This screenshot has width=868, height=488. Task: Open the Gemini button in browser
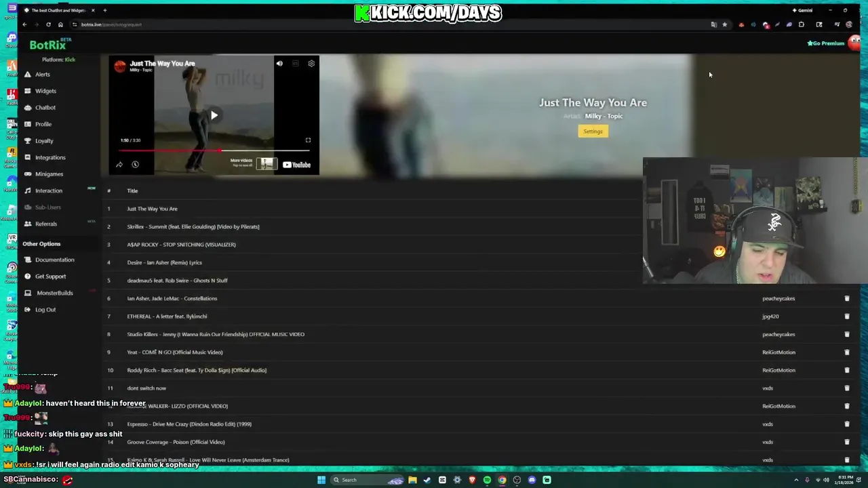tap(802, 10)
